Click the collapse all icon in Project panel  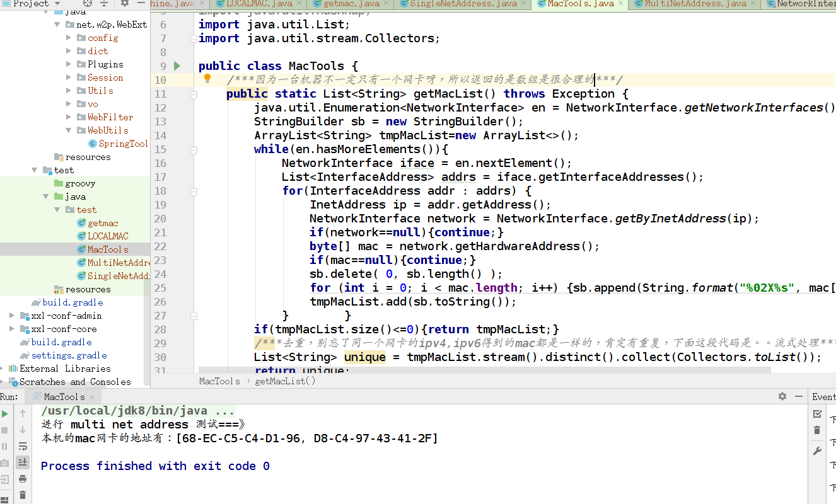click(103, 3)
